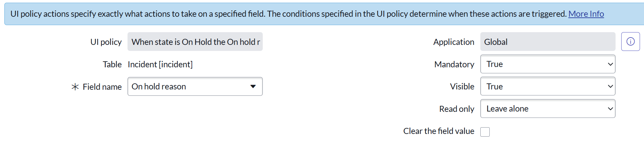Viewport: 644px width, 145px height.
Task: Click the mandatory asterisk before Field name
Action: point(75,87)
